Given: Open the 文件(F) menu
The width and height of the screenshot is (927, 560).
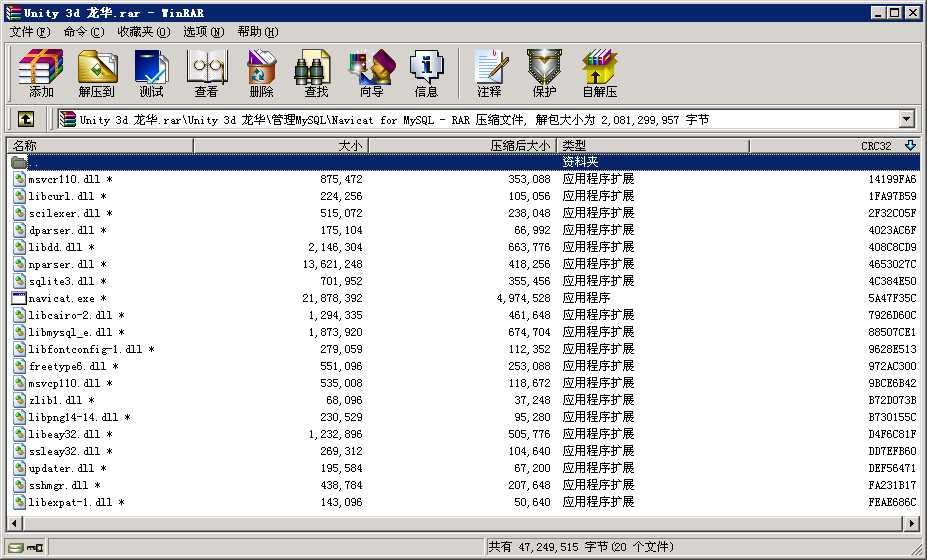Looking at the screenshot, I should pos(30,31).
